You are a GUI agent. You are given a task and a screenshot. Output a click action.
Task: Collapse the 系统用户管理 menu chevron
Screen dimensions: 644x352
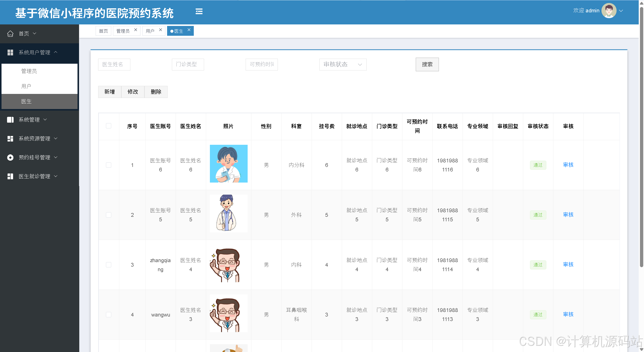(x=56, y=52)
